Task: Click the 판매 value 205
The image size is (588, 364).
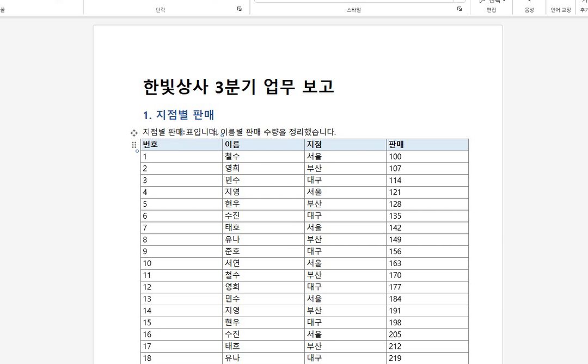Action: 427,335
